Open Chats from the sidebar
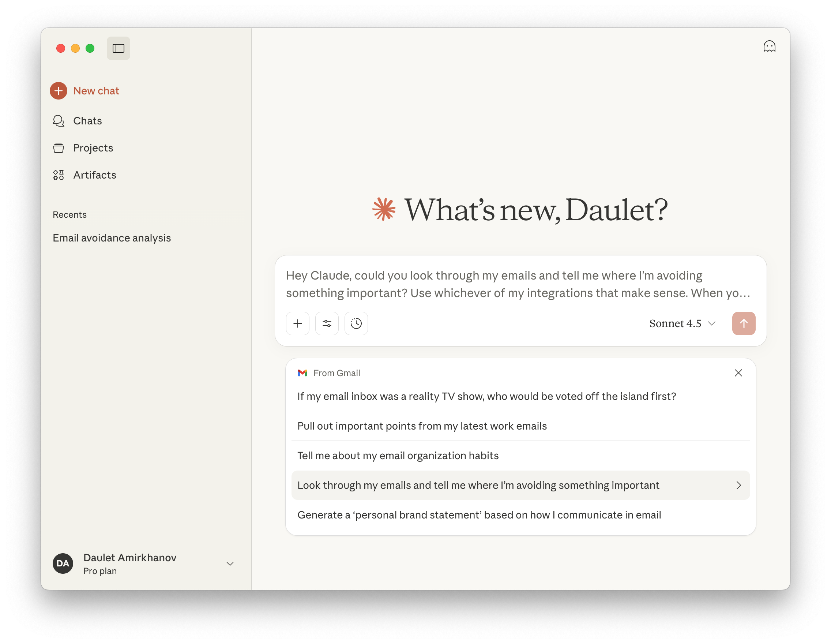 click(x=87, y=121)
